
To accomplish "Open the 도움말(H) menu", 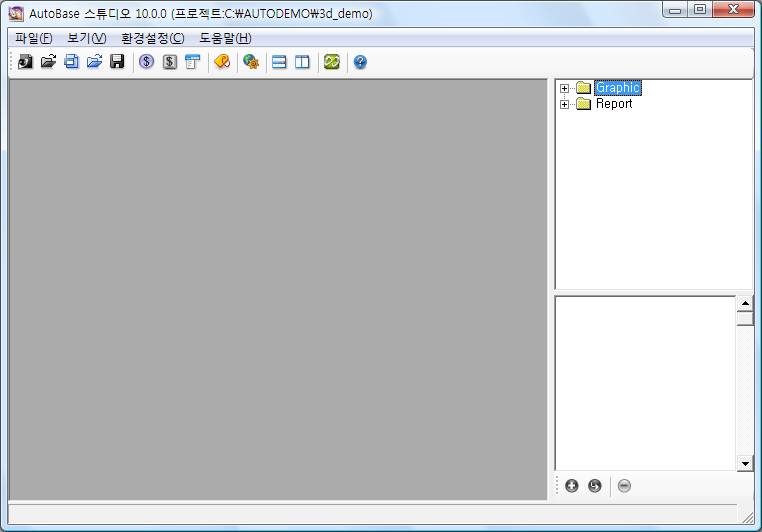I will [225, 38].
